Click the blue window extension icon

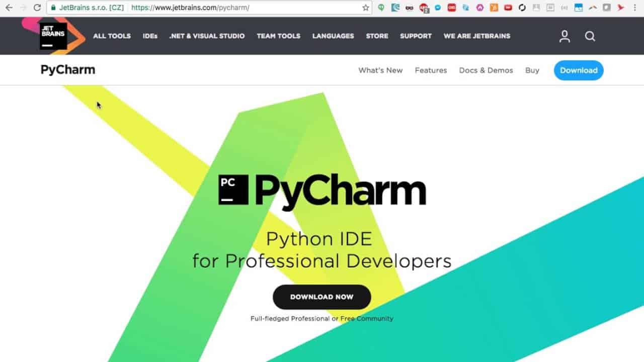click(579, 8)
